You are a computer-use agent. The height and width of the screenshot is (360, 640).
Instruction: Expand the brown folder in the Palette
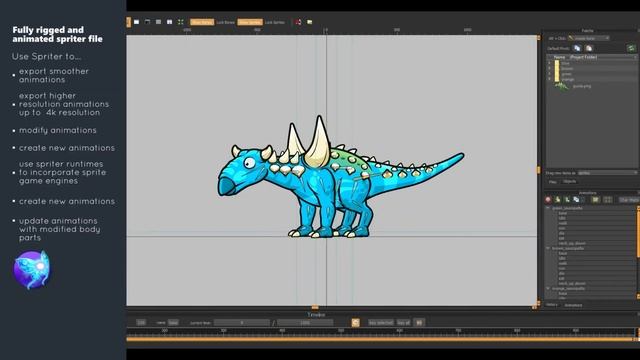[x=549, y=69]
